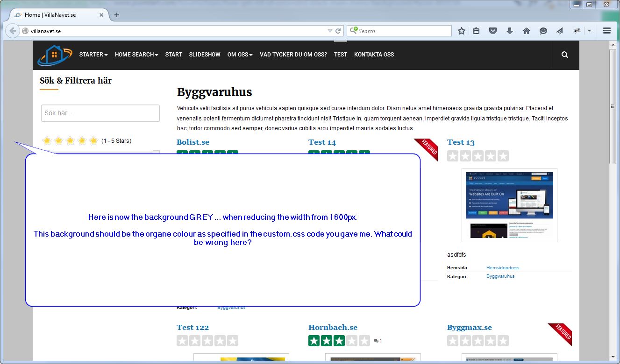Go to KONTAKTA OSS page
This screenshot has height=364, width=620.
click(374, 55)
